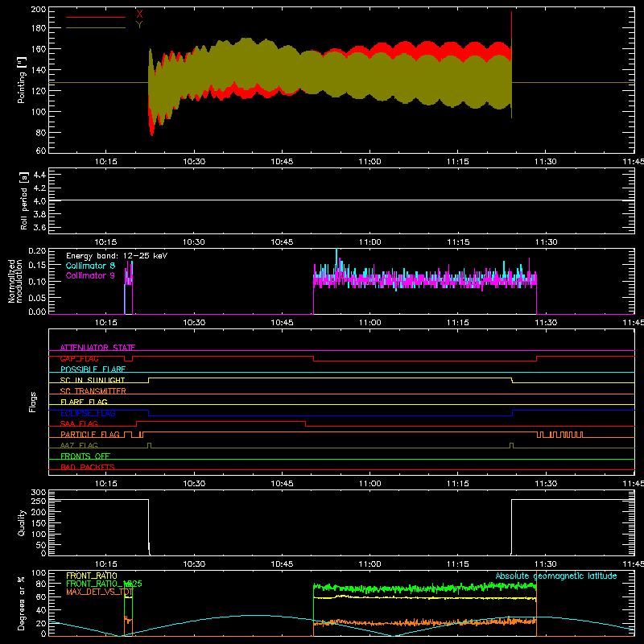644x644 pixels.
Task: Click the 10:30 time tick under Roll period plot
Action: pyautogui.click(x=194, y=242)
